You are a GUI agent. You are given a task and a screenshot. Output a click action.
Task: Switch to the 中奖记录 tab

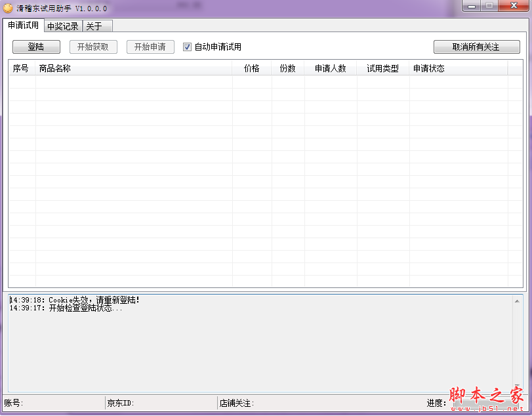[63, 26]
